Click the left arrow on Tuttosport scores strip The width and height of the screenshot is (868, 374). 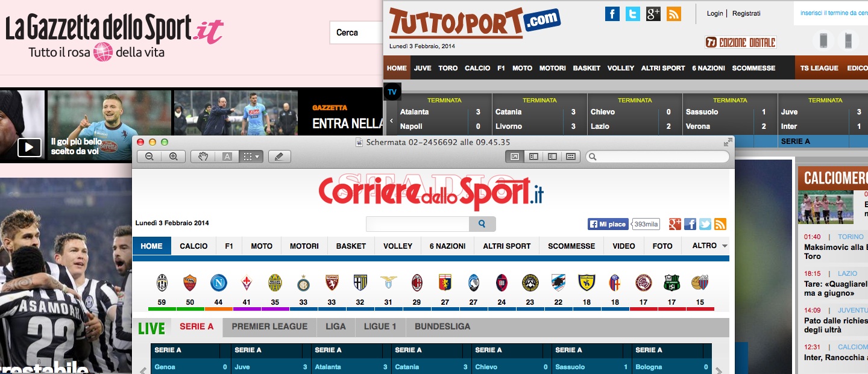coord(391,121)
